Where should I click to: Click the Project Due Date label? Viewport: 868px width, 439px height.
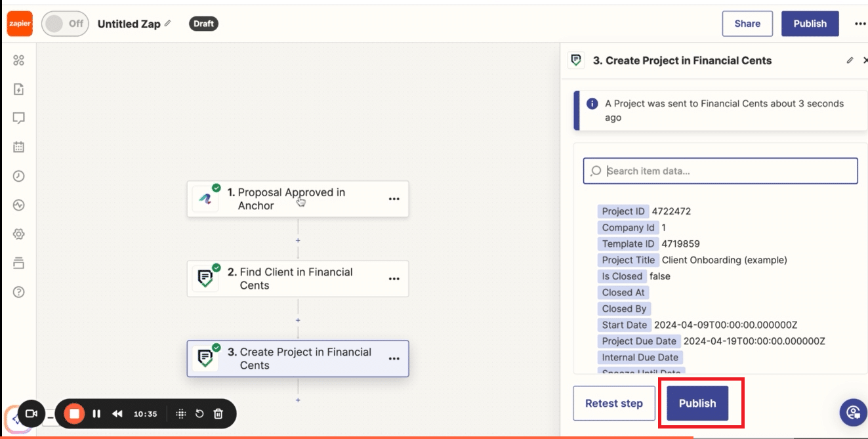[x=639, y=341]
